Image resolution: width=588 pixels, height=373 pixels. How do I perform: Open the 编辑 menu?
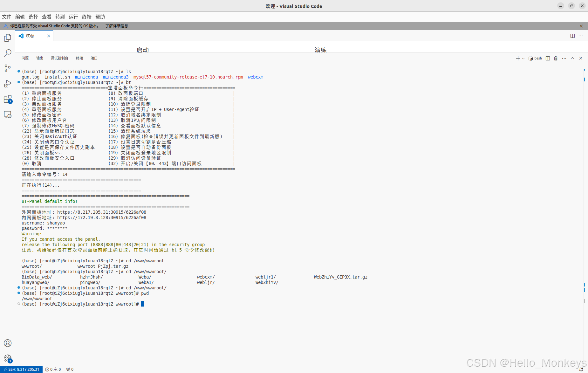coord(20,17)
